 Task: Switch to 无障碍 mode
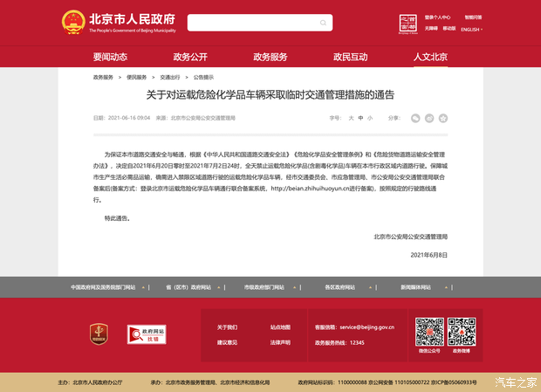tap(431, 28)
